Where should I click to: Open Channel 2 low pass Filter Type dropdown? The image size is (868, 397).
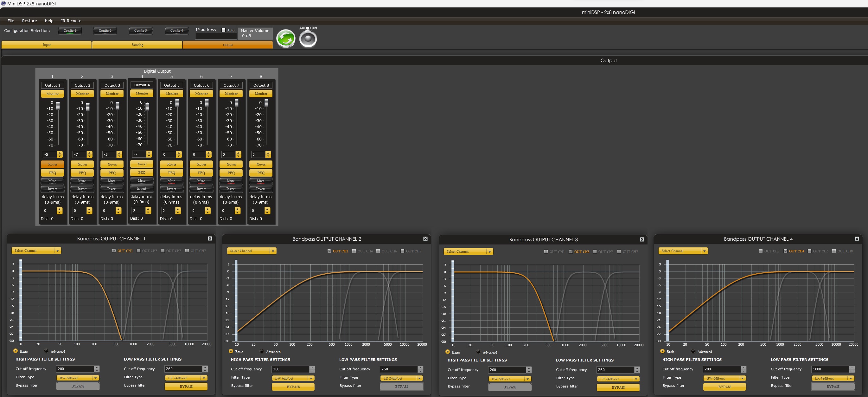401,378
